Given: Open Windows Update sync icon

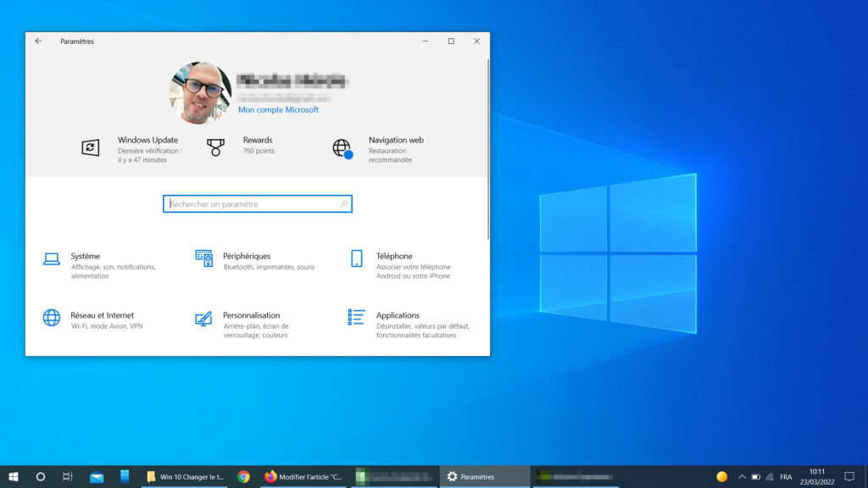Looking at the screenshot, I should (x=90, y=147).
